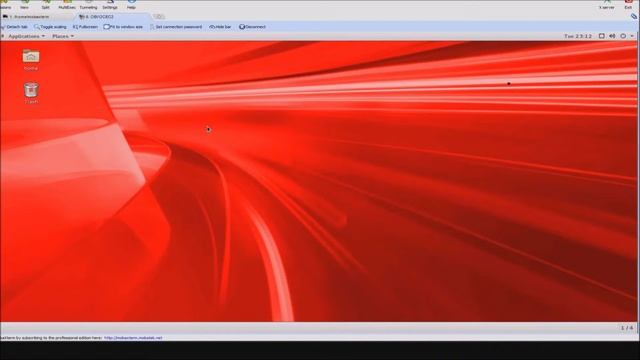Click the paperclip icon at right edge
The width and height of the screenshot is (640, 360).
coord(634,16)
